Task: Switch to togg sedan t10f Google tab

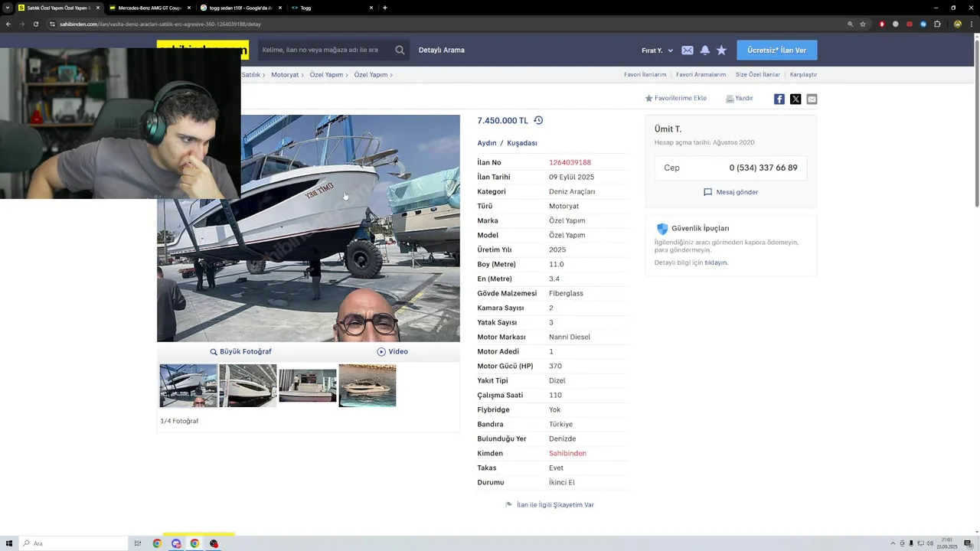Action: click(x=241, y=8)
